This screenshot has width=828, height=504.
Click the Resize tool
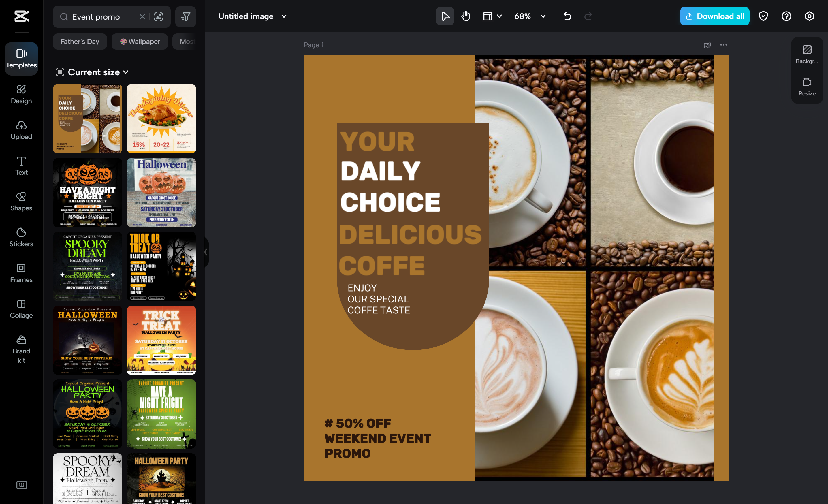(806, 87)
